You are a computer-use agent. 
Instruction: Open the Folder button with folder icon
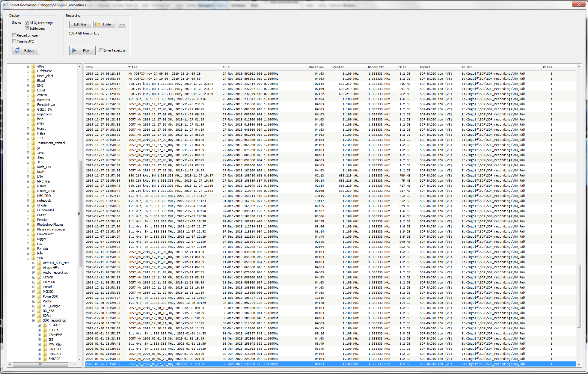click(x=104, y=24)
